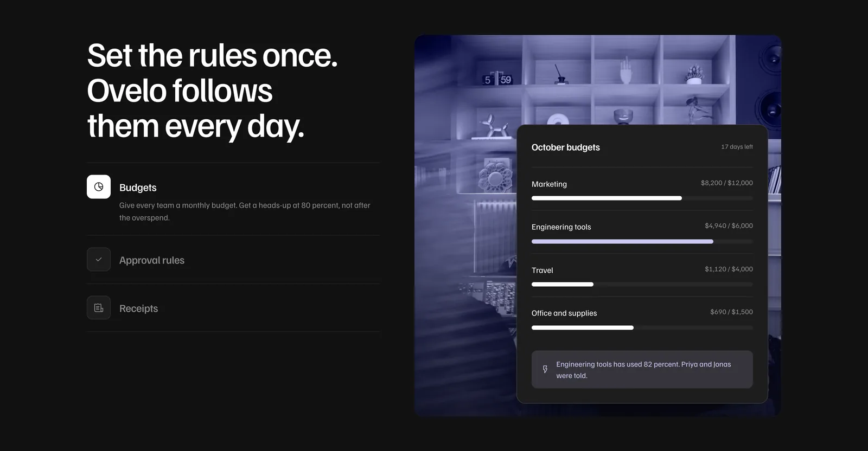Screen dimensions: 868x451
Task: Click the Engineering tools progress bar
Action: coord(642,241)
